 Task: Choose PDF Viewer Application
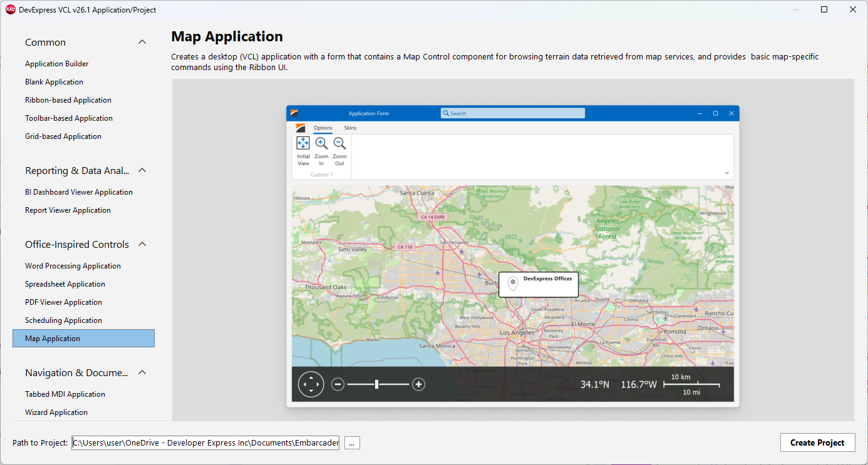63,302
